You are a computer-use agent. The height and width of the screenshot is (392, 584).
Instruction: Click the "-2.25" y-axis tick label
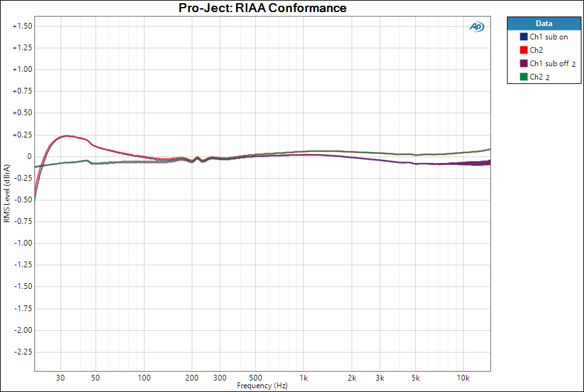point(23,352)
